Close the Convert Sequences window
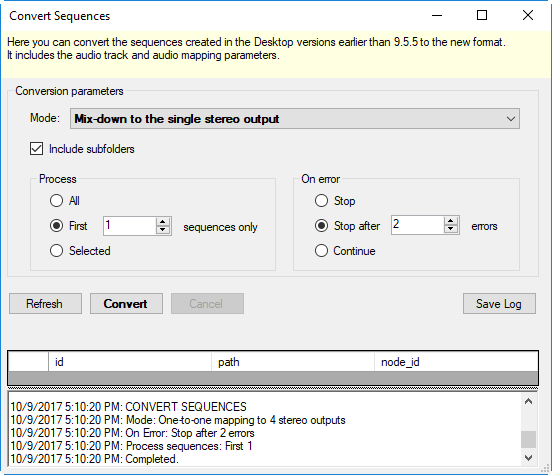Screen dimensions: 552x475 (x=528, y=15)
